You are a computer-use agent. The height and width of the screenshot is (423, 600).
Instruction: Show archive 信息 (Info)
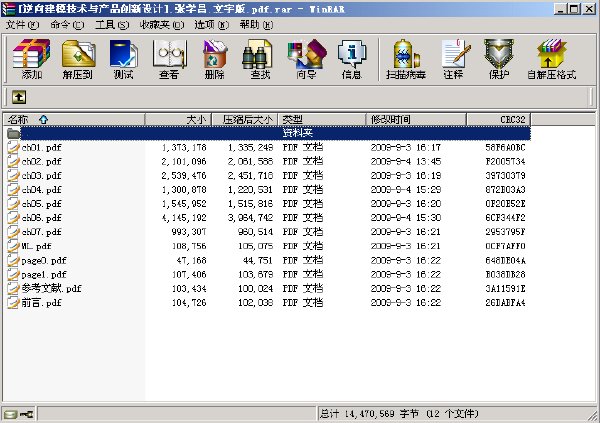352,59
